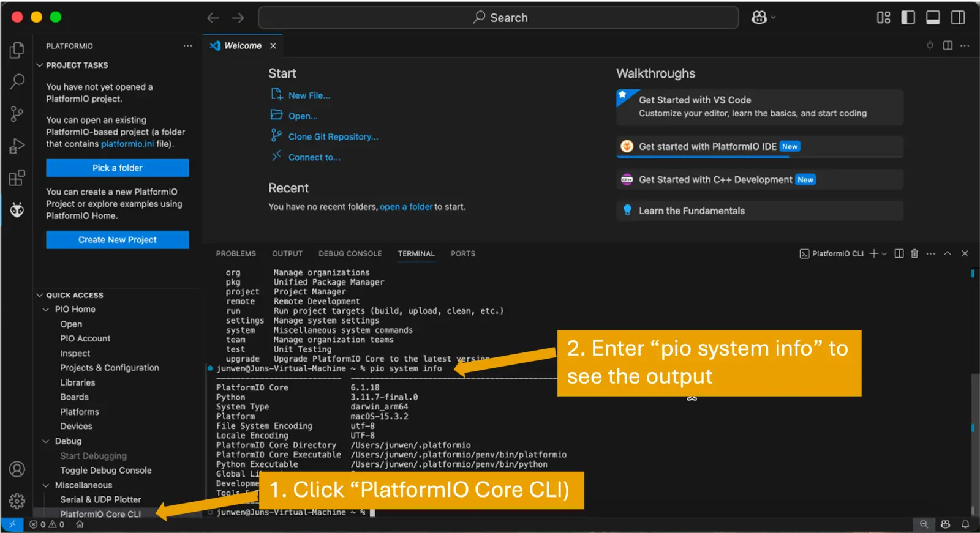Close the terminal panel with X
Screen dimensions: 980x533
[965, 253]
